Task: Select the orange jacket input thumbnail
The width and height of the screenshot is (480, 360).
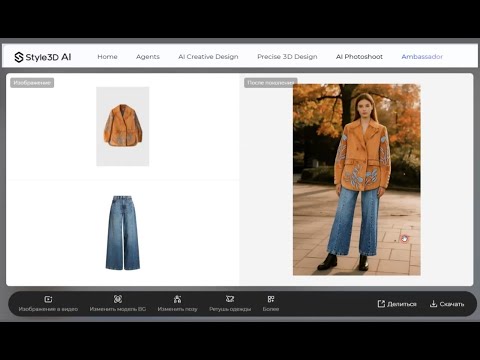Action: (x=123, y=126)
